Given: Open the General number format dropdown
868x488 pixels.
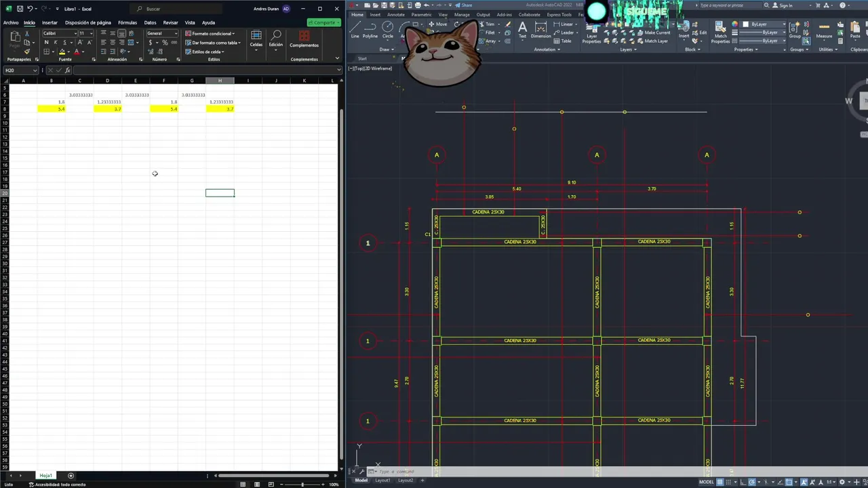Looking at the screenshot, I should (x=176, y=33).
